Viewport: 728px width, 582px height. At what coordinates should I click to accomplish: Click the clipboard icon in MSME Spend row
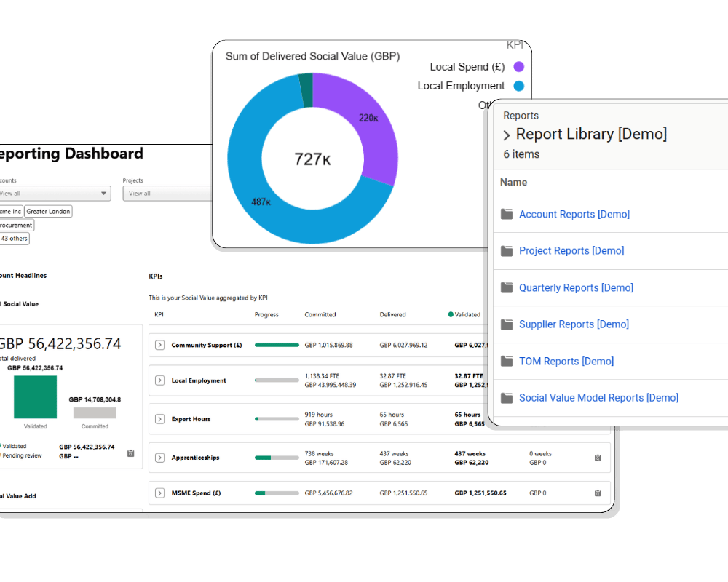pos(598,493)
